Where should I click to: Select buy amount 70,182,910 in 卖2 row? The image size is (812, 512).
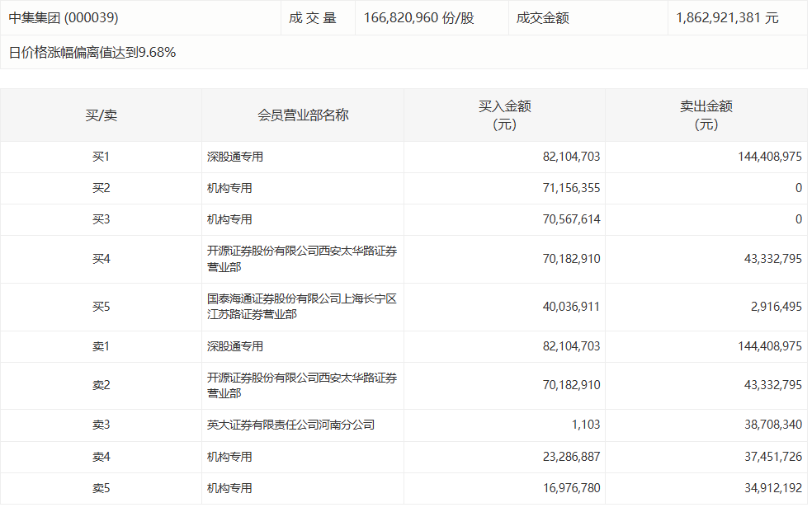click(x=571, y=385)
